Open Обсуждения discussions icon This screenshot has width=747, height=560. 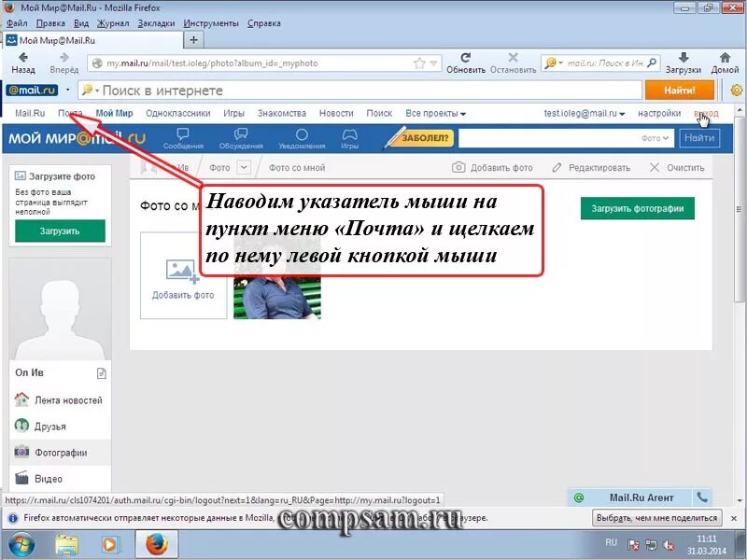(x=241, y=133)
